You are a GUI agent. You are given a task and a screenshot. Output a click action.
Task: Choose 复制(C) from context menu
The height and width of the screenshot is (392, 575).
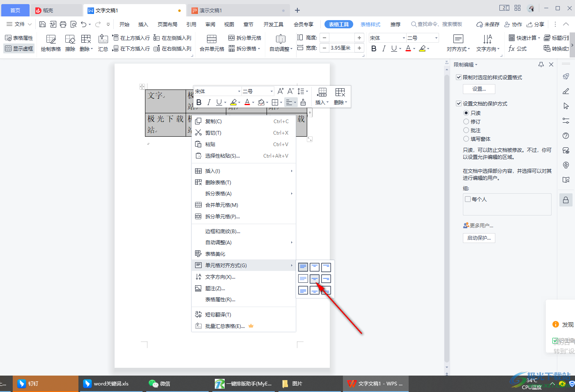pyautogui.click(x=244, y=121)
